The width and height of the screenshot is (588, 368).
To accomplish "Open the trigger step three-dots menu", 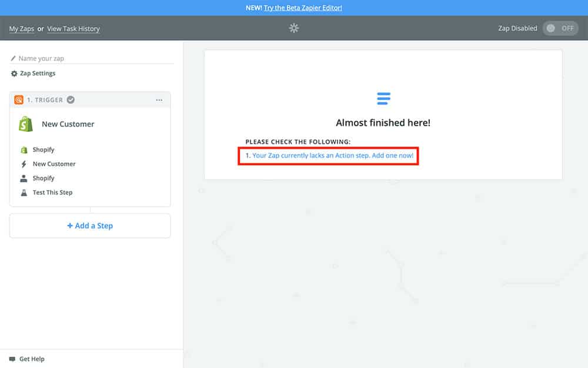I will [159, 100].
